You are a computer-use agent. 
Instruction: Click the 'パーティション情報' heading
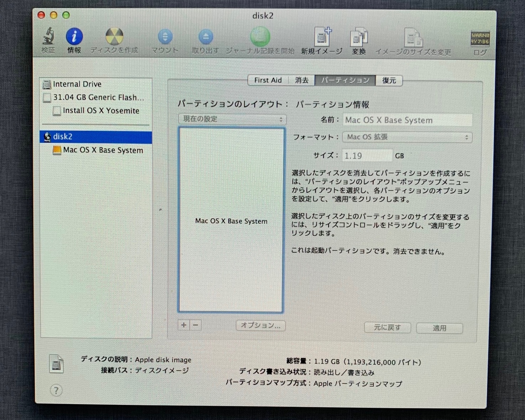pyautogui.click(x=333, y=104)
